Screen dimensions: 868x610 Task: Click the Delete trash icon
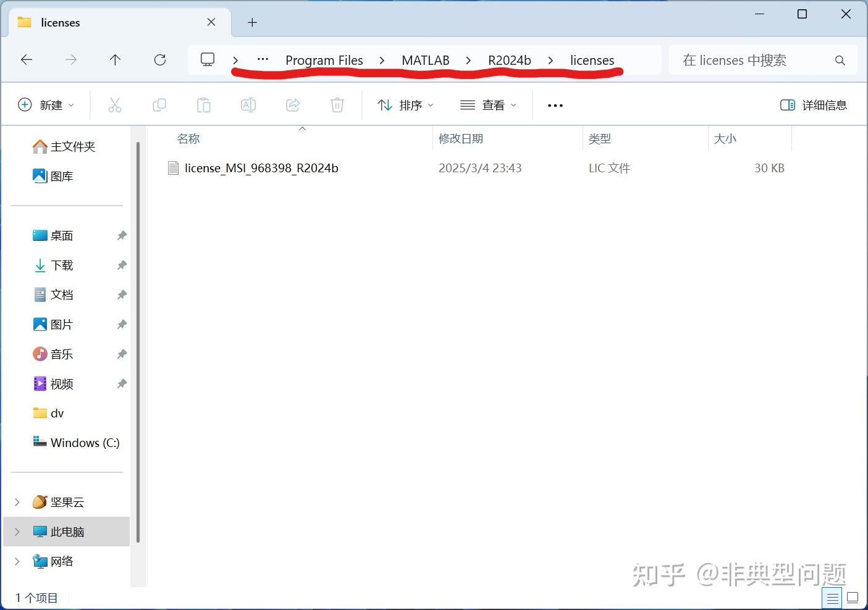pyautogui.click(x=337, y=105)
